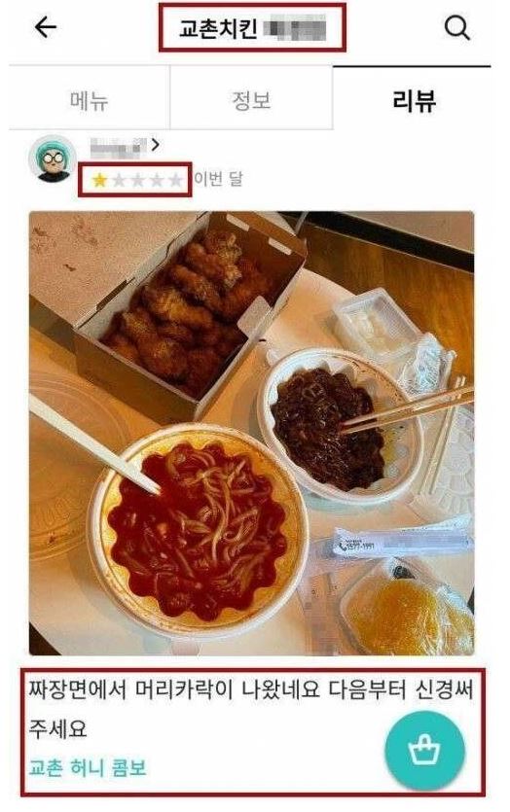Open search with the magnifier icon

click(x=456, y=27)
